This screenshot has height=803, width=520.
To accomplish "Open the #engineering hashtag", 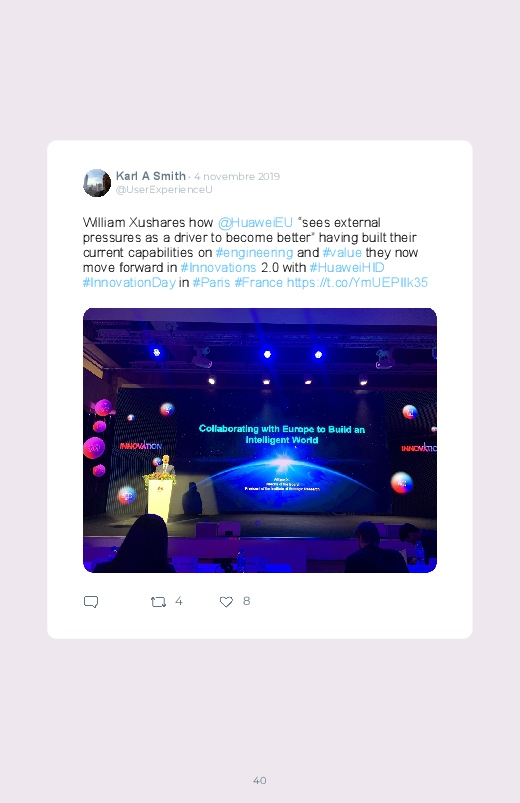I will [255, 252].
